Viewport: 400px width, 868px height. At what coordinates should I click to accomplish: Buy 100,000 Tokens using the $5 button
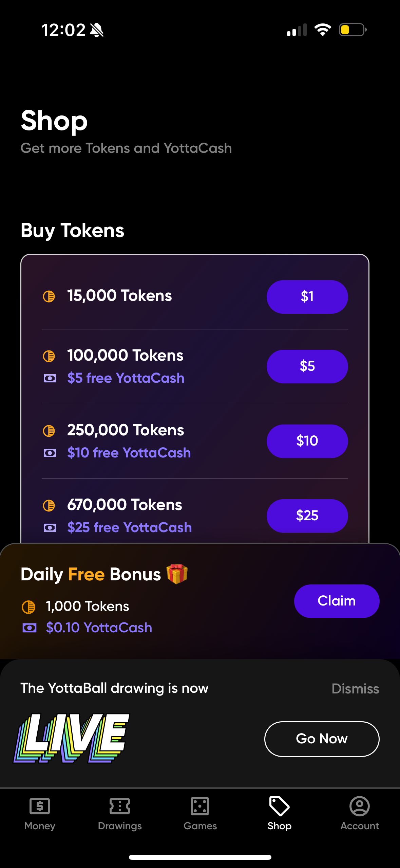tap(307, 366)
